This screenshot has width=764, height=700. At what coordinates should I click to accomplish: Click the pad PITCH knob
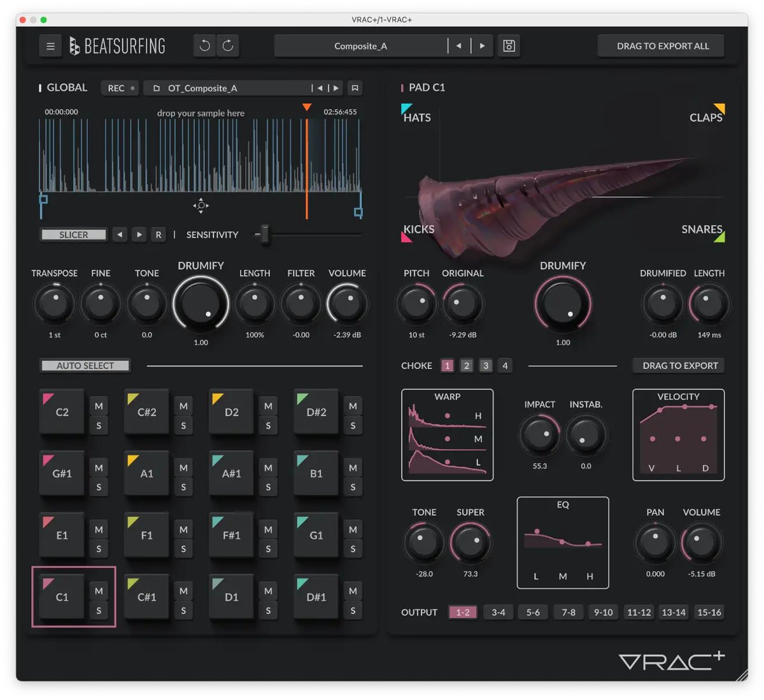tap(416, 303)
